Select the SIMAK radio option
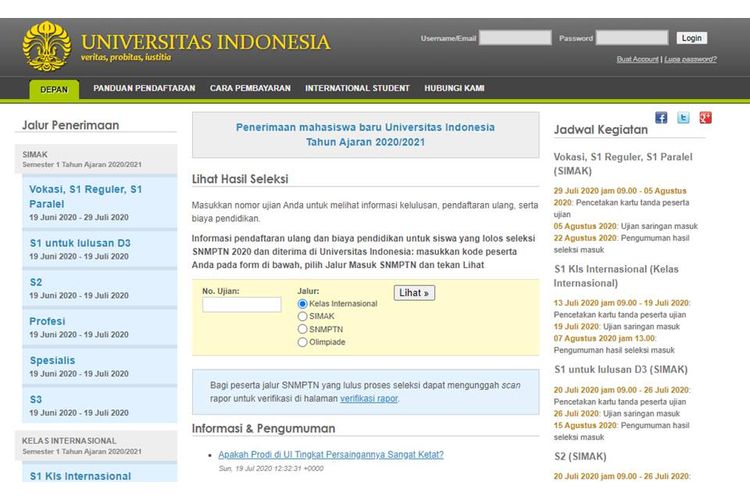 303,316
